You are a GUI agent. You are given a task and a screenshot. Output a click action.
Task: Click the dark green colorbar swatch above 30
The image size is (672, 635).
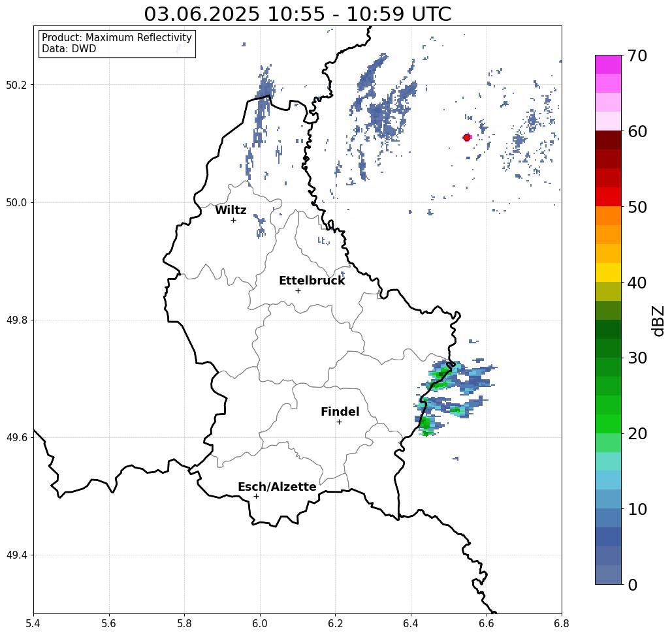608,348
